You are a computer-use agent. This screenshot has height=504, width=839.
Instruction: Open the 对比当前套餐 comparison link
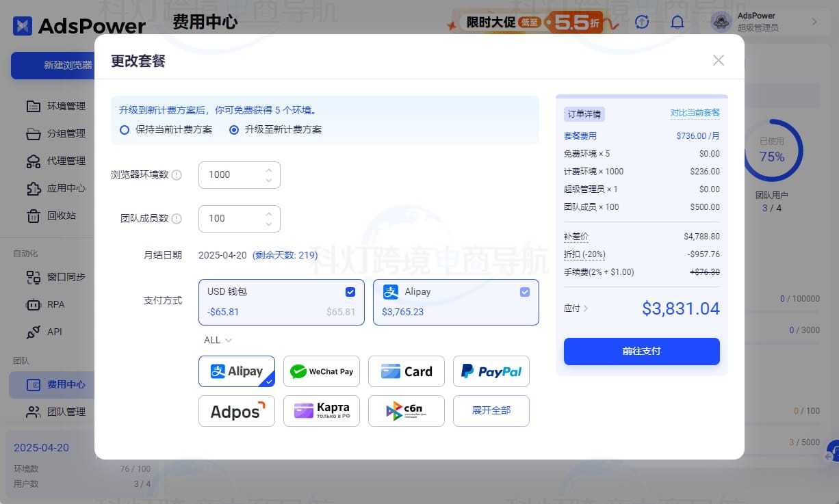pos(695,113)
